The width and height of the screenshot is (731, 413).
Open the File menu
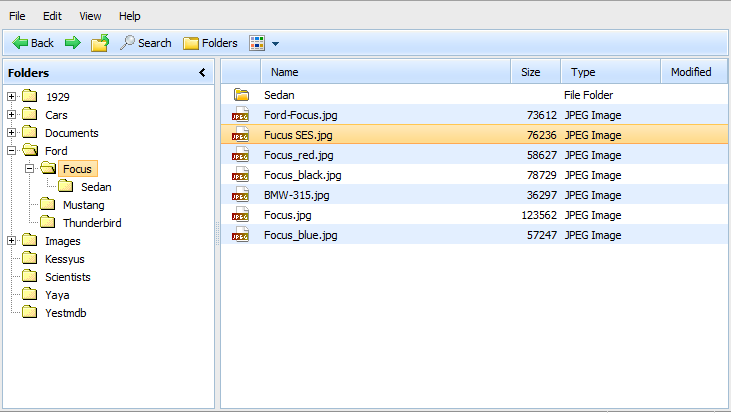pyautogui.click(x=17, y=16)
